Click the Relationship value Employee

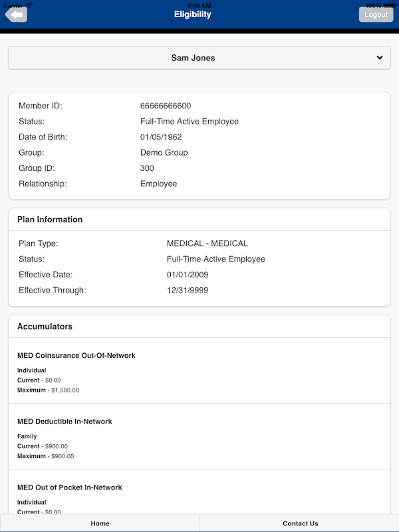158,184
